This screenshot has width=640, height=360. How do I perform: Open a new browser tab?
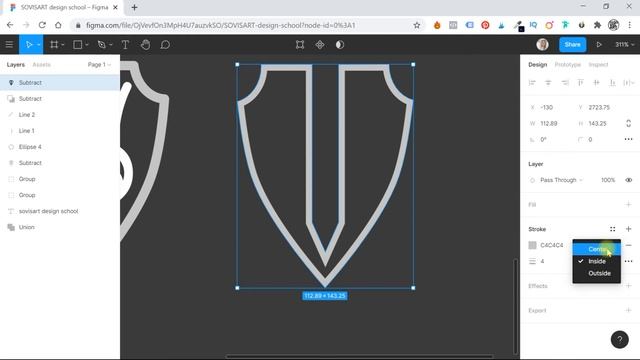click(x=134, y=7)
